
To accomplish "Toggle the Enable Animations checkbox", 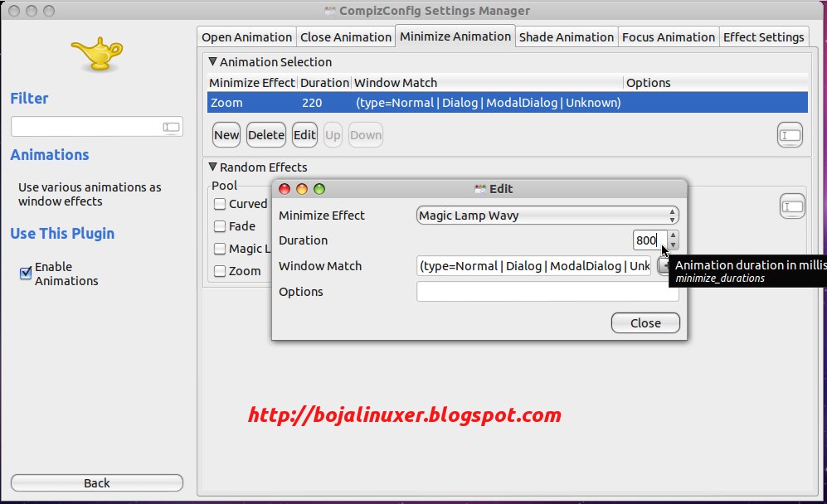I will coord(26,273).
